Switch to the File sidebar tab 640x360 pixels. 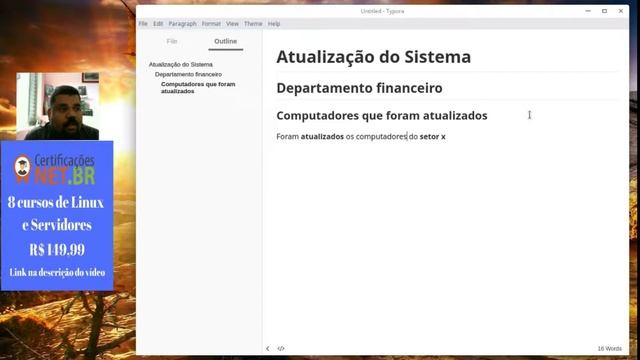point(172,41)
